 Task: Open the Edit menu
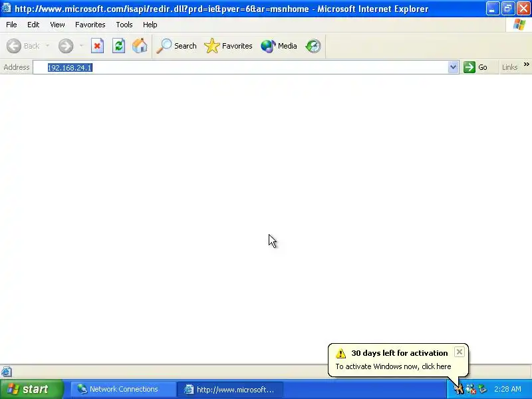click(33, 25)
